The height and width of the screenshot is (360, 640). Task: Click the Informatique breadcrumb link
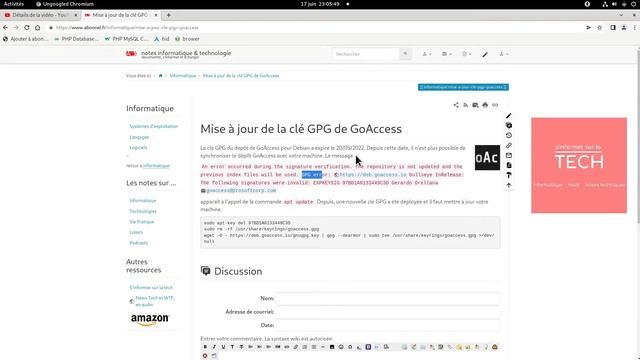(x=183, y=76)
